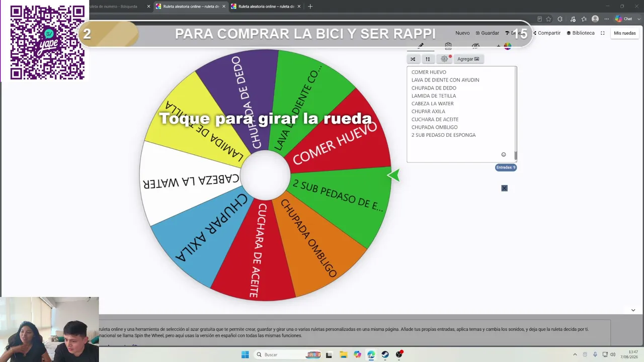Click 'CABEZA LA WATER' entry line
The height and width of the screenshot is (362, 644).
coord(433,104)
